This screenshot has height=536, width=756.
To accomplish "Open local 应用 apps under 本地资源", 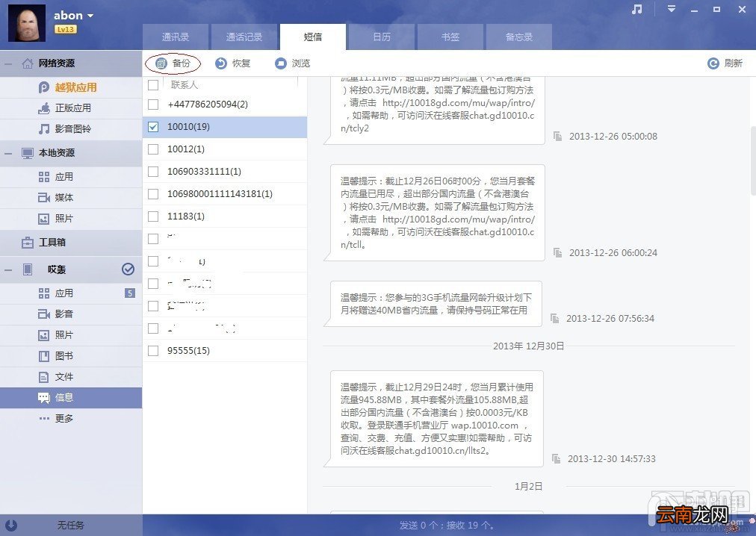I will pos(71,177).
